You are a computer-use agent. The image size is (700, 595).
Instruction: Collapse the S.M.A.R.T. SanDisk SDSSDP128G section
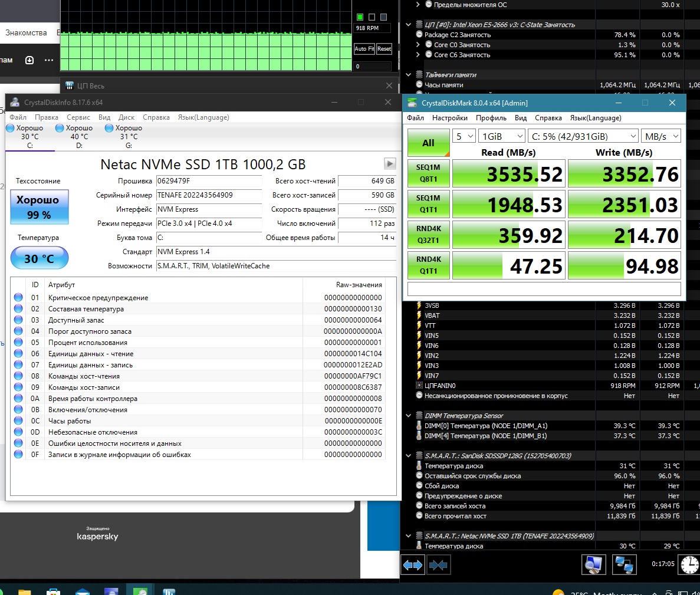tap(408, 456)
